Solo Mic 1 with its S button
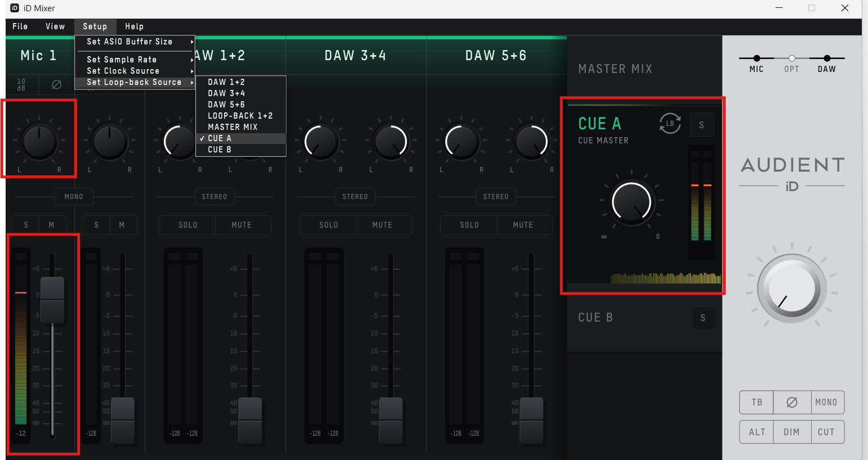Image resolution: width=868 pixels, height=460 pixels. pyautogui.click(x=26, y=225)
